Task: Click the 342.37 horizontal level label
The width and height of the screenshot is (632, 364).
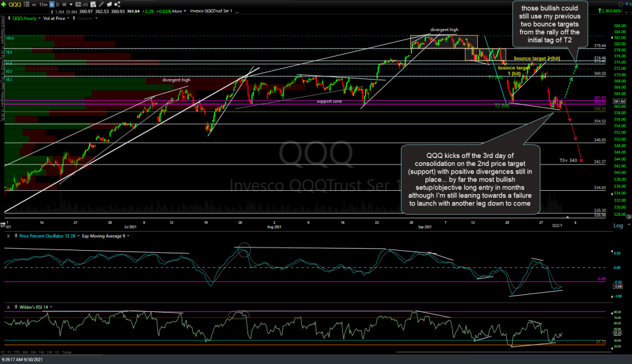Action: click(600, 162)
